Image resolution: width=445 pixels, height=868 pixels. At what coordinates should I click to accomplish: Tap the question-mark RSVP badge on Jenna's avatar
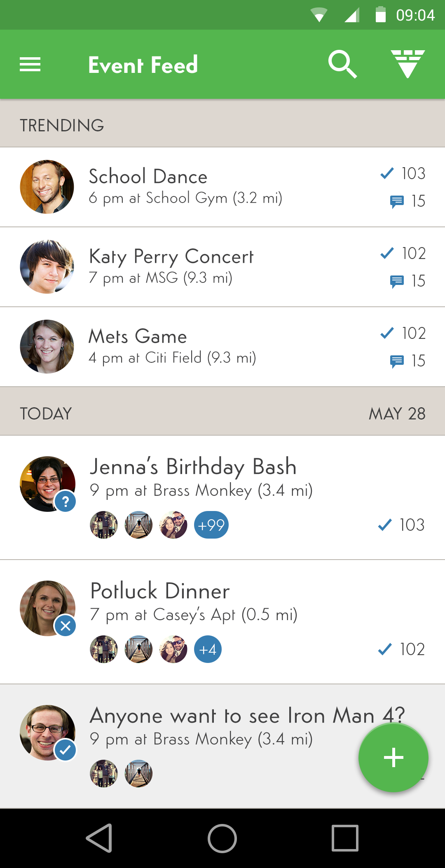66,502
